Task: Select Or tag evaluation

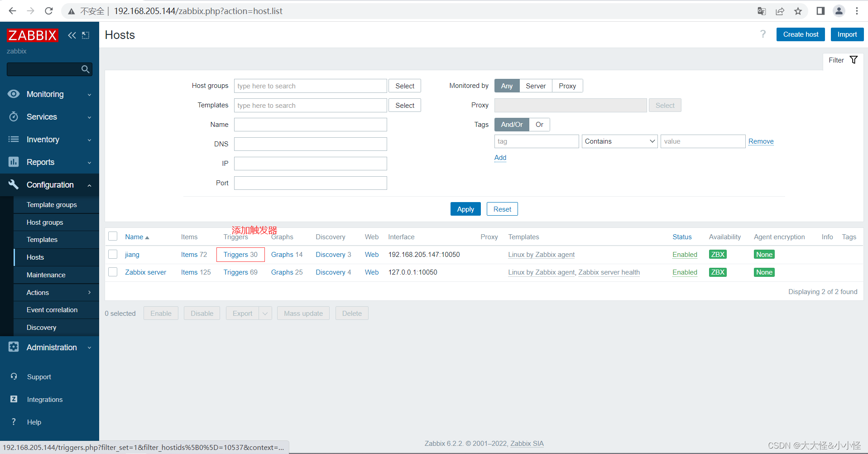Action: click(x=539, y=124)
